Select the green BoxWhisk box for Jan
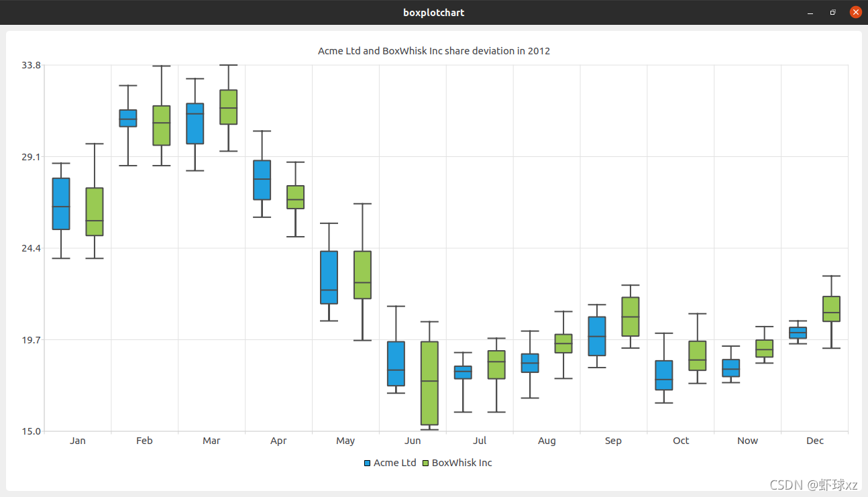The height and width of the screenshot is (497, 868). 95,211
